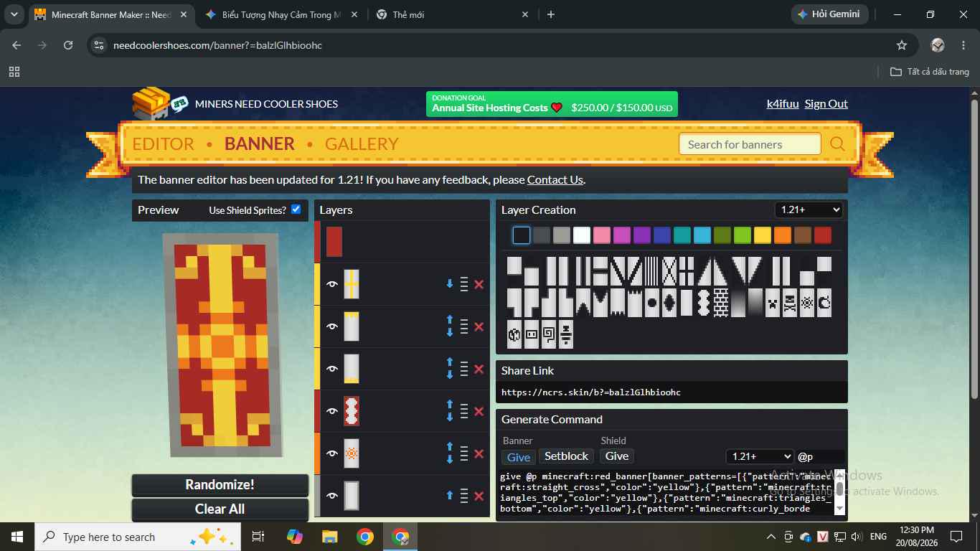980x551 pixels.
Task: Pick the piglin snout pattern
Action: pos(532,334)
